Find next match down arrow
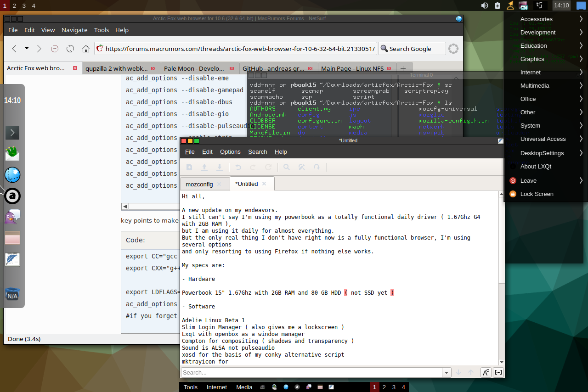588x392 pixels. [x=458, y=372]
